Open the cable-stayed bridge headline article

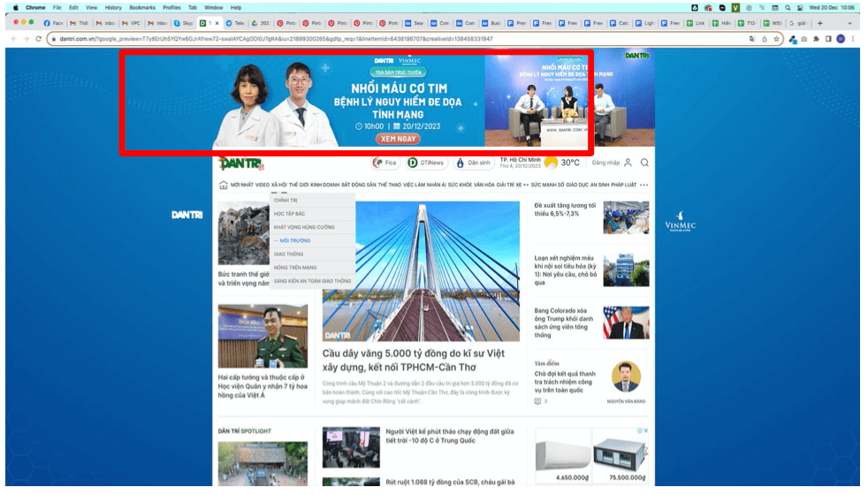tap(414, 361)
